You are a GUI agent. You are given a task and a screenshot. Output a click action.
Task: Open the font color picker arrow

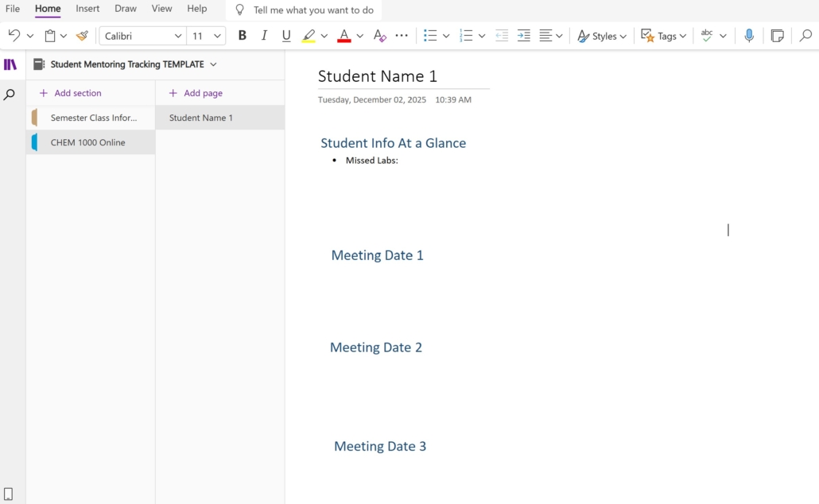(x=359, y=36)
